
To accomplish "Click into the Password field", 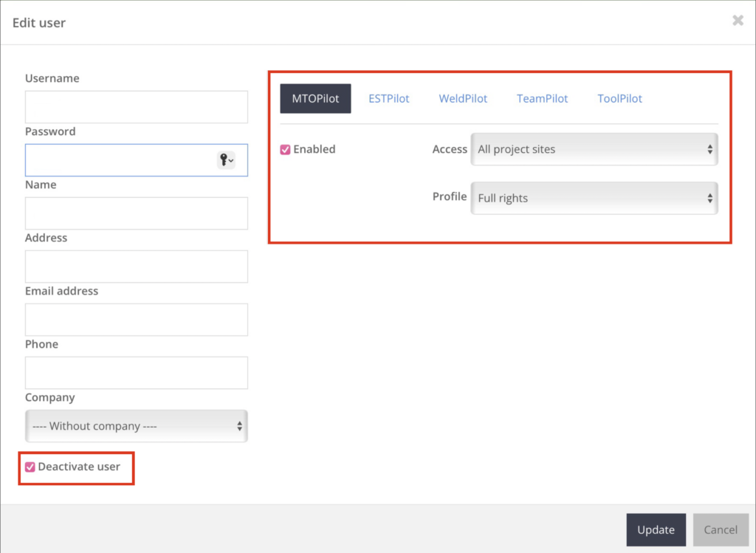I will click(x=118, y=160).
